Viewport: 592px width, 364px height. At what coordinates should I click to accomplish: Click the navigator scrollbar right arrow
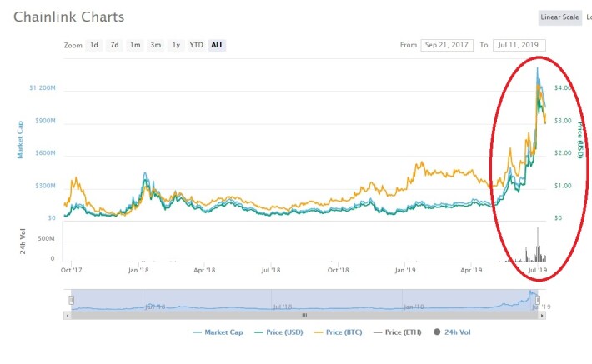tap(548, 316)
